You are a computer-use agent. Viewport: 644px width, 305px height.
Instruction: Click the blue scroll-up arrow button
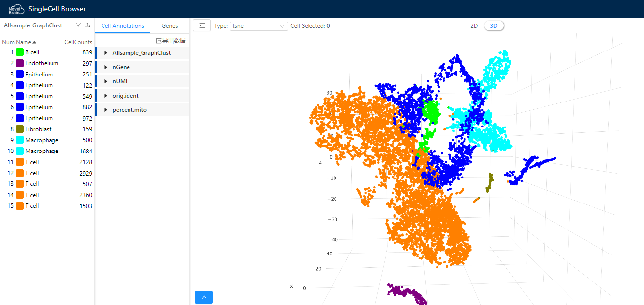[x=204, y=297]
